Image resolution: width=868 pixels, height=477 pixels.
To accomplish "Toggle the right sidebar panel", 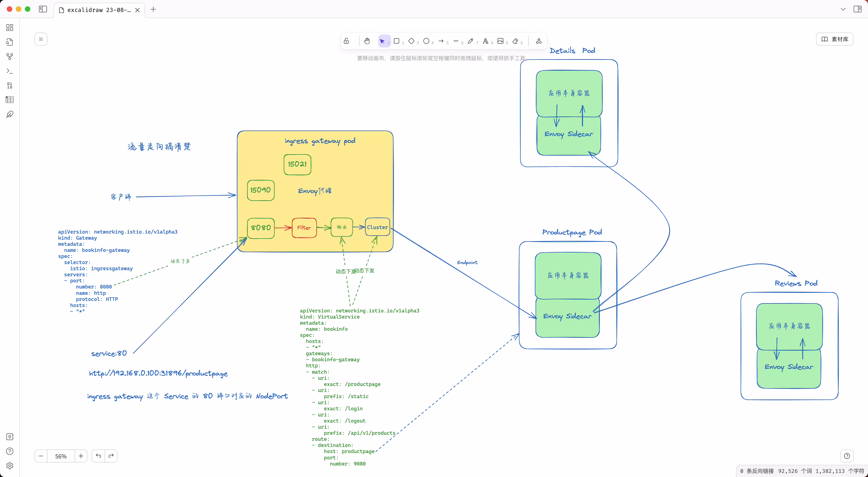I will (858, 9).
